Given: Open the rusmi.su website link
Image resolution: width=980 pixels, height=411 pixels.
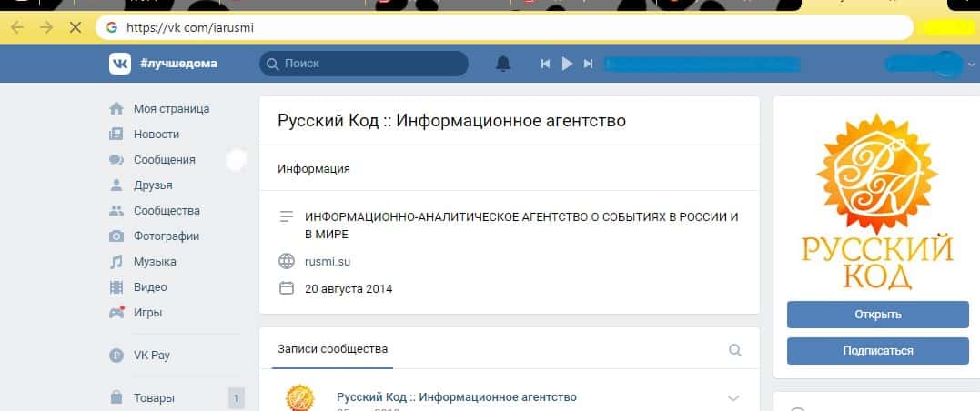Looking at the screenshot, I should tap(328, 262).
